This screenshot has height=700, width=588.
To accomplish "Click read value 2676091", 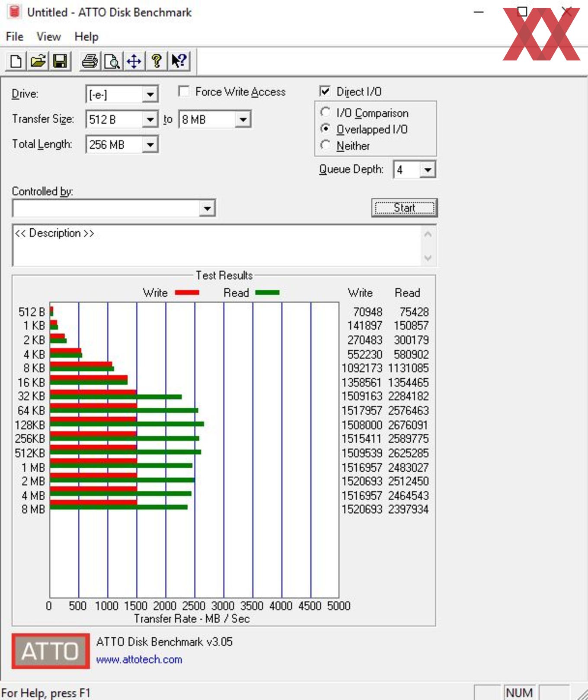I will [x=408, y=425].
